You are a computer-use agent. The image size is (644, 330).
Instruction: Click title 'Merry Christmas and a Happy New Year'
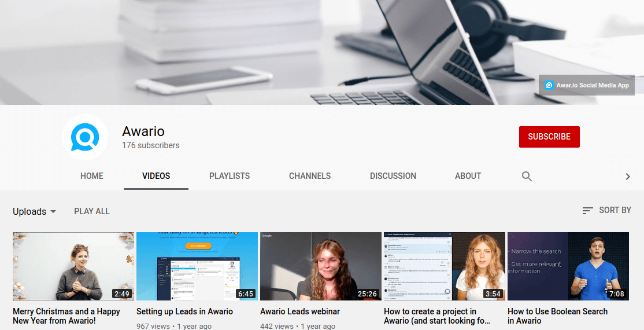point(66,316)
